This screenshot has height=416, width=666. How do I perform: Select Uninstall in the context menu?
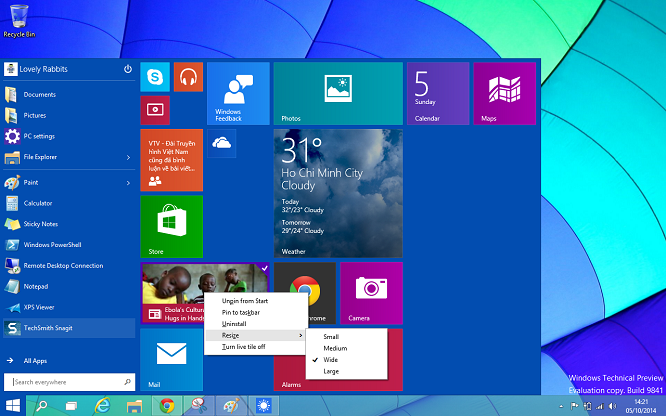click(255, 324)
